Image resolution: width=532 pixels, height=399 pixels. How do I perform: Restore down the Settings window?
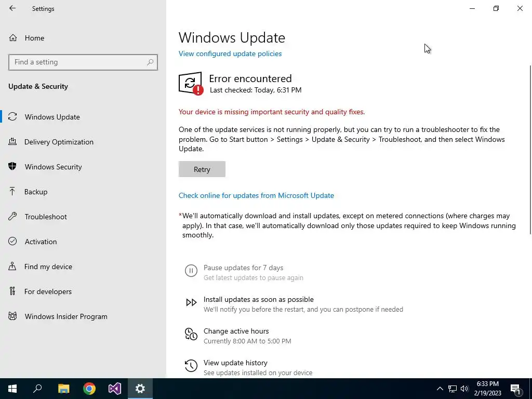click(x=496, y=8)
